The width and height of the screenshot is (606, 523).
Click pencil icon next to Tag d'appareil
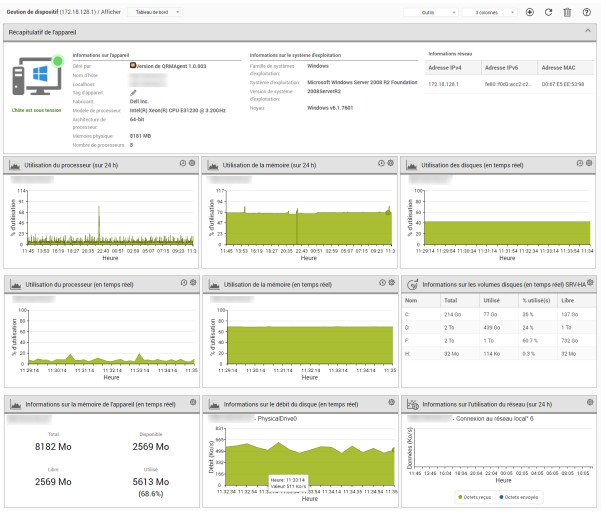pos(133,92)
